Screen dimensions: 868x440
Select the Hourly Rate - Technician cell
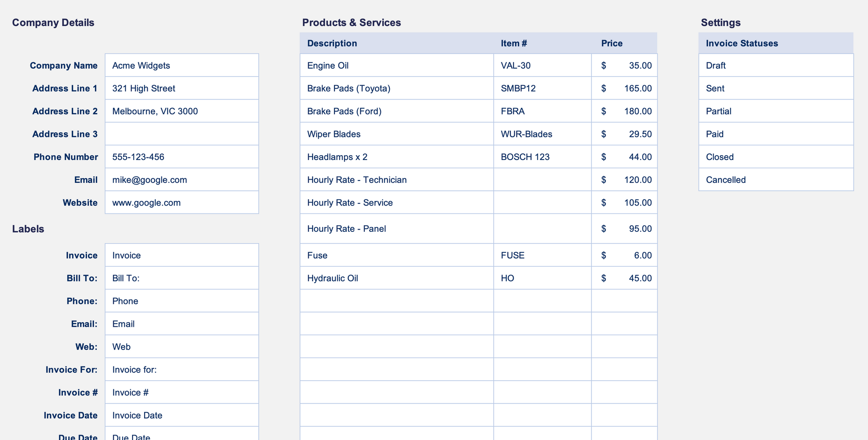[x=396, y=180]
